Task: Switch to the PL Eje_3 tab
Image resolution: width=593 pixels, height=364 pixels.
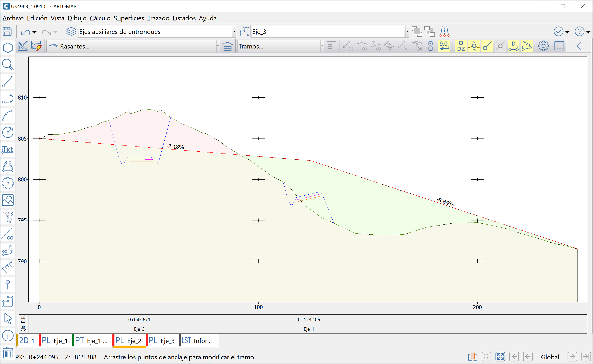Action: 162,341
